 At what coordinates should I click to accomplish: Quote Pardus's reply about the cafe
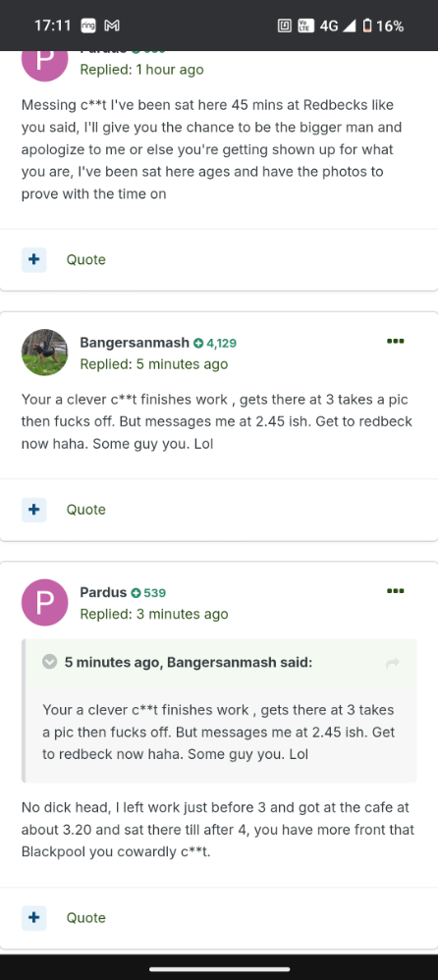pos(86,917)
